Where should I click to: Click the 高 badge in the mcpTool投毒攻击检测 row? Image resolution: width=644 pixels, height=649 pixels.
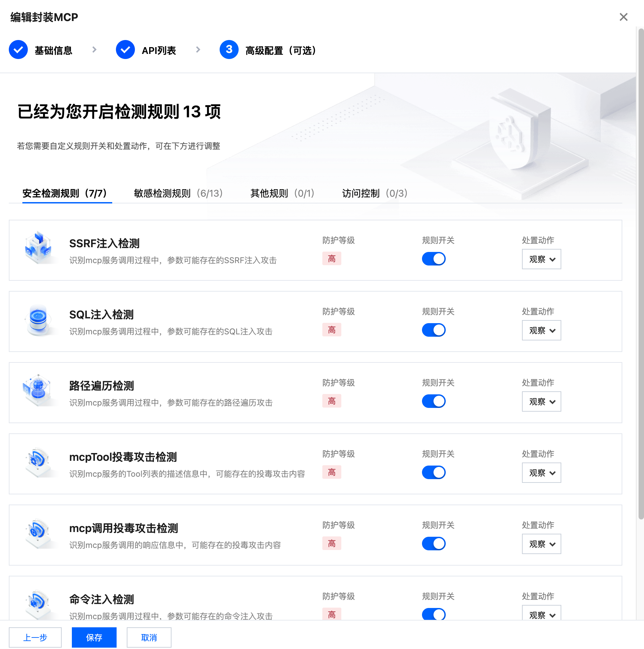(x=332, y=472)
